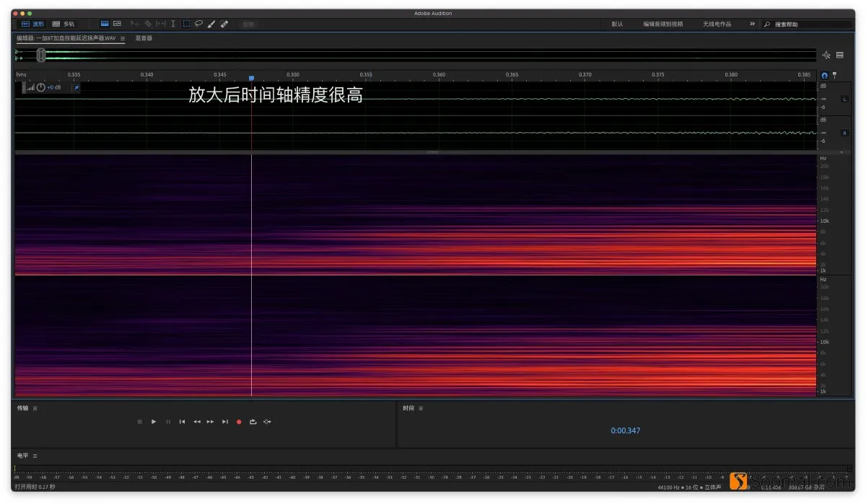Choose the 编辑音频到视频 workspace
The image size is (866, 504).
tap(662, 24)
